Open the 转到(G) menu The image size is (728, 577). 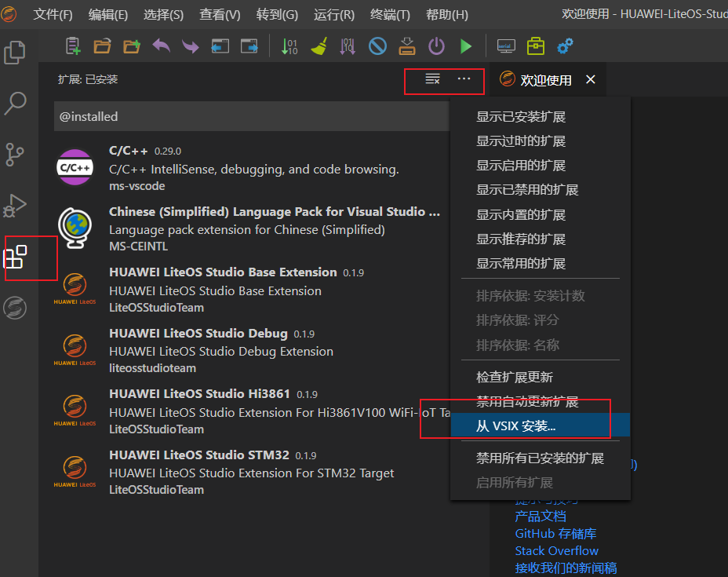click(x=277, y=15)
